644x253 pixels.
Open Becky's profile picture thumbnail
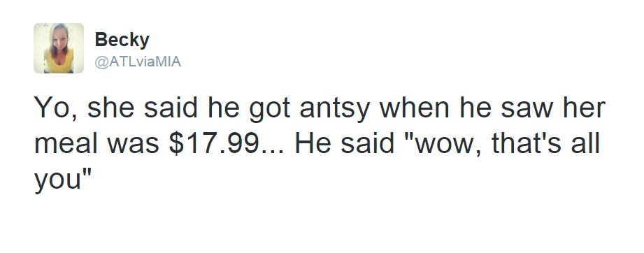coord(59,48)
